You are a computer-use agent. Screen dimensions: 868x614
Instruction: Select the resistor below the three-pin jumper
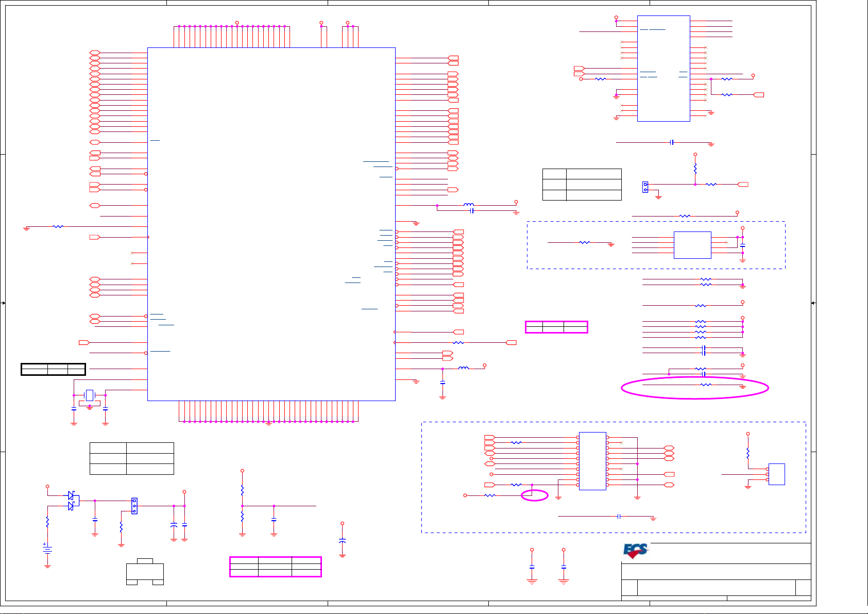[121, 527]
